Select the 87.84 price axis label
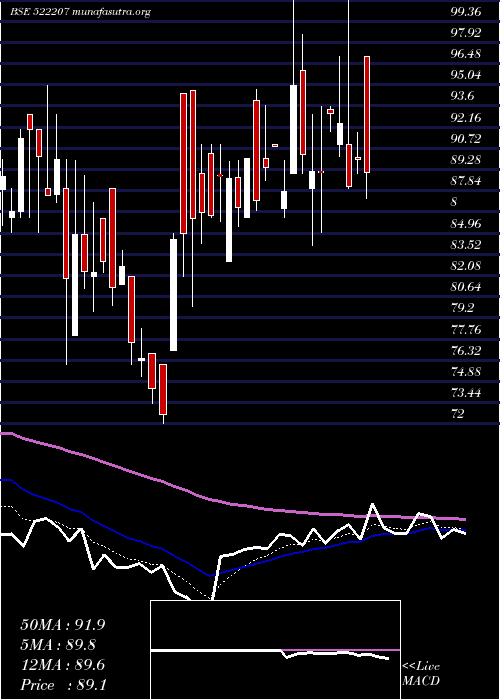 (x=466, y=181)
